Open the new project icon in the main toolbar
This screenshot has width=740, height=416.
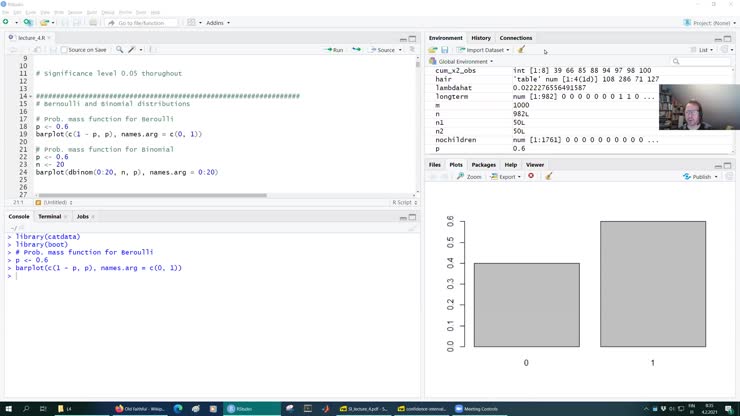pos(28,22)
